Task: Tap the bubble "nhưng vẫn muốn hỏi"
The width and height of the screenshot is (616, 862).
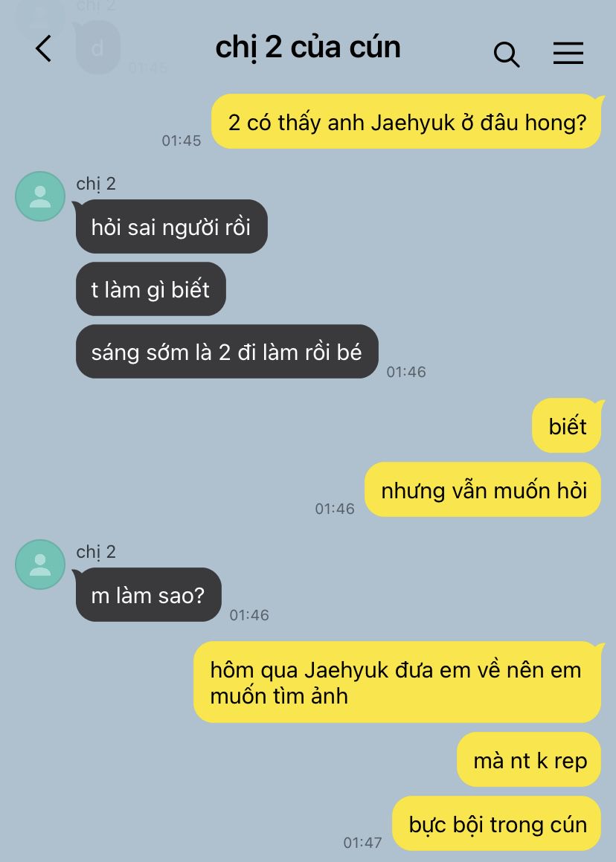Action: [x=484, y=490]
